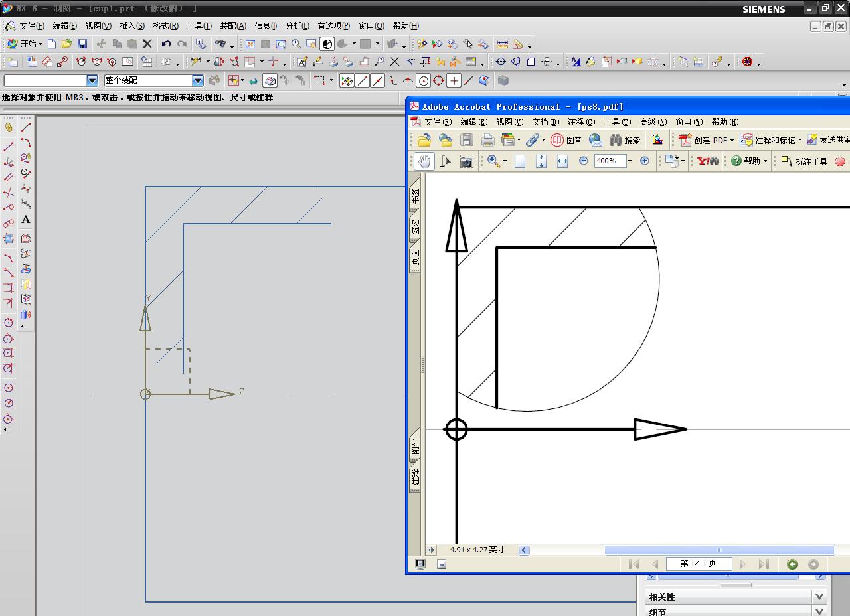850x616 pixels.
Task: Click the Acrobat page number field
Action: pyautogui.click(x=698, y=564)
